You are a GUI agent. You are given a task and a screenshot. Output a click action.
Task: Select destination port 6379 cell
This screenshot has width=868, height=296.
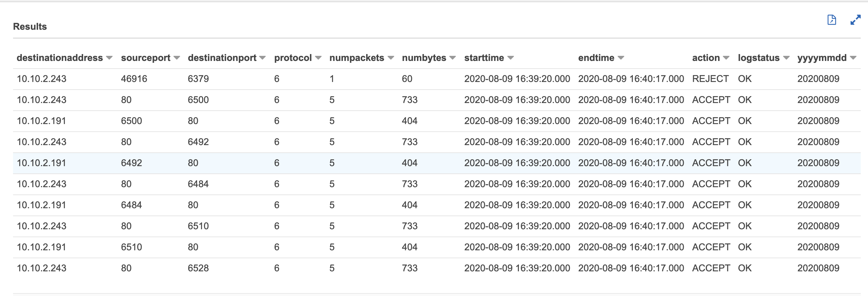(198, 79)
